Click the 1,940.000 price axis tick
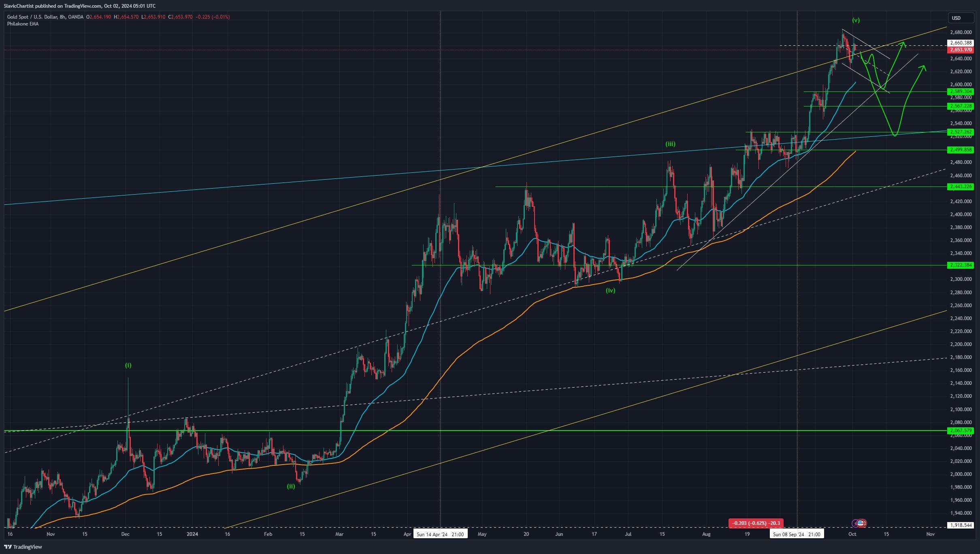The width and height of the screenshot is (980, 554). (x=961, y=513)
